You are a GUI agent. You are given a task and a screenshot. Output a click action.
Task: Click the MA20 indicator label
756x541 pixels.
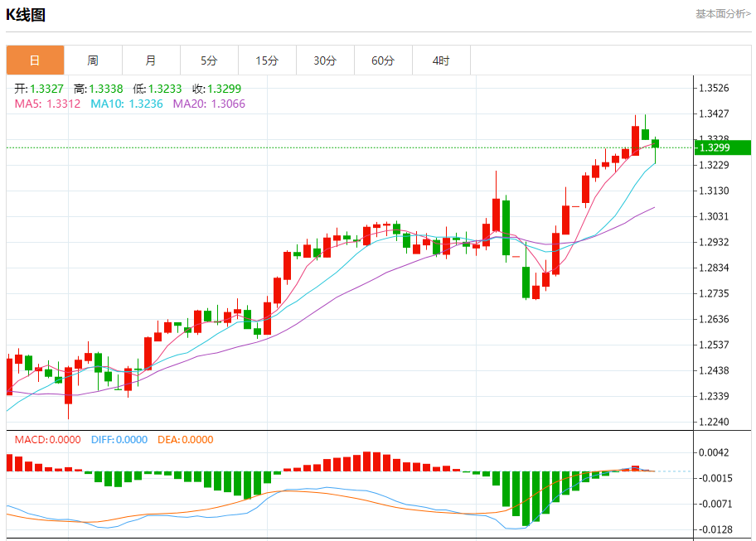click(209, 104)
